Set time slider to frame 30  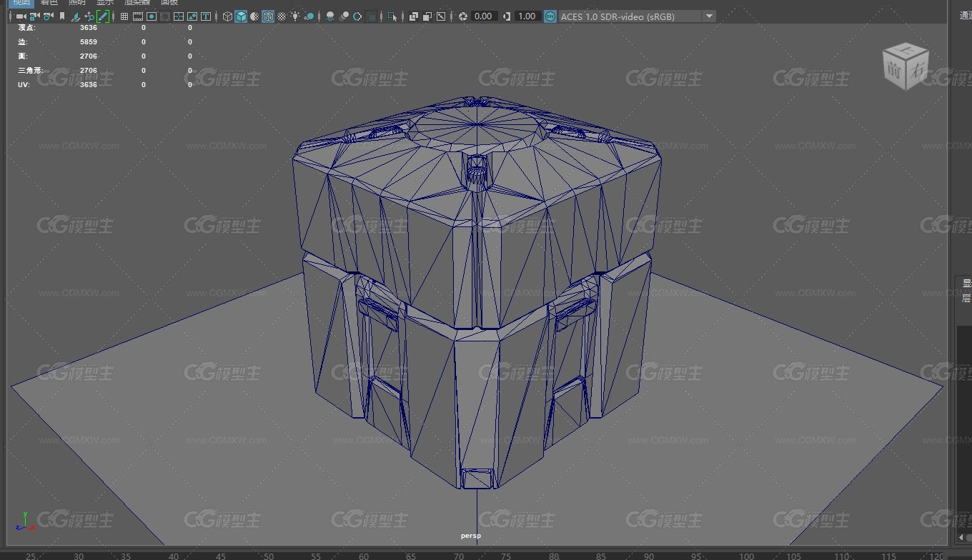[79, 556]
